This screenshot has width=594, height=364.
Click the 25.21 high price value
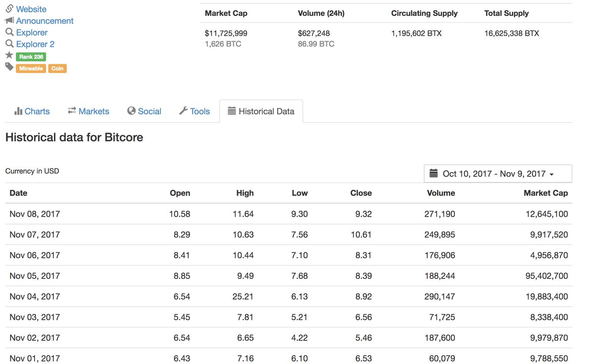(243, 297)
